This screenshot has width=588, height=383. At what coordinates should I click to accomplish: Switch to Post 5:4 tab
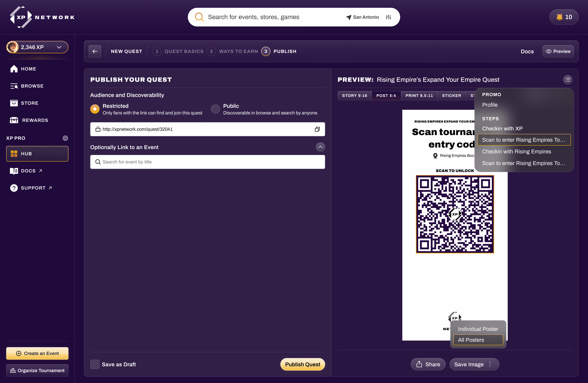pos(386,95)
